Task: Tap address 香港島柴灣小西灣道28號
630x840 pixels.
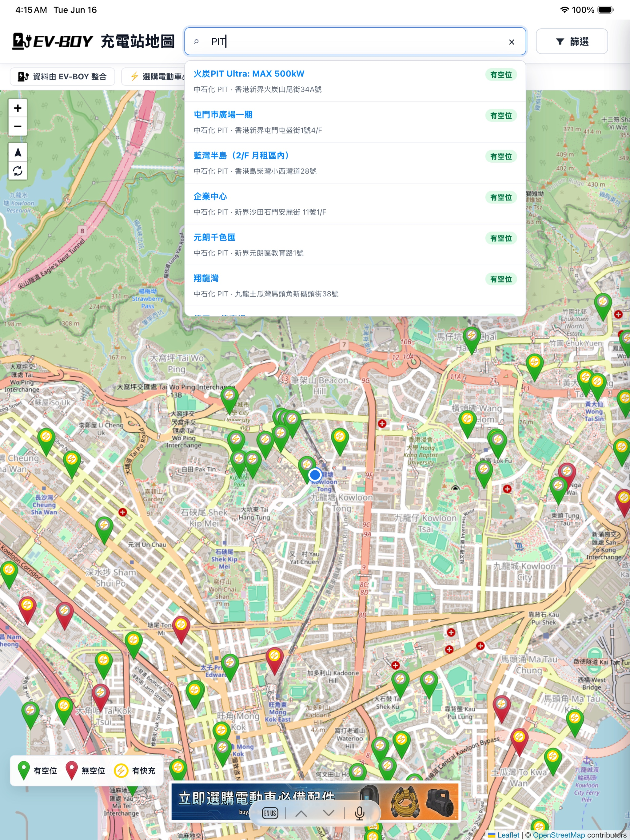Action: pyautogui.click(x=276, y=171)
